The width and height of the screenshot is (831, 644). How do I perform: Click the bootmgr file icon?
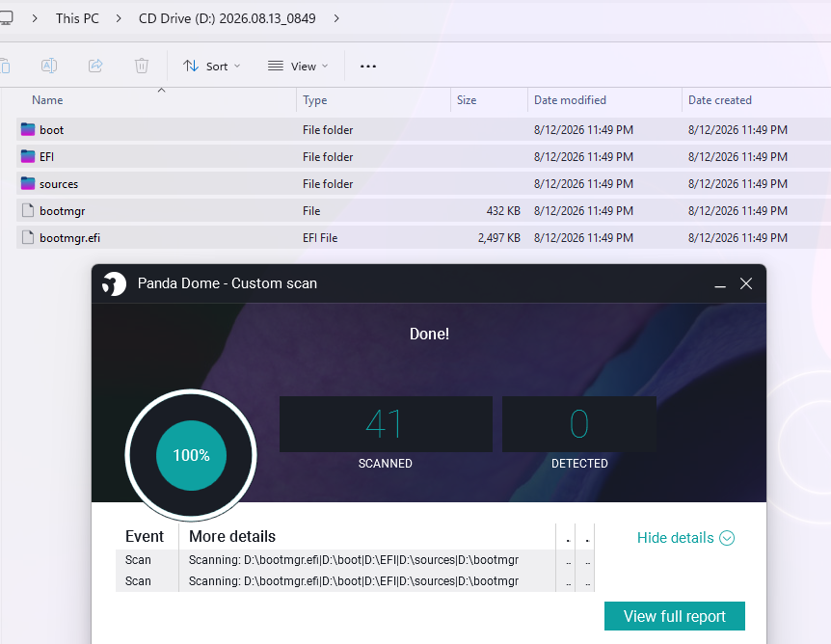pos(28,210)
